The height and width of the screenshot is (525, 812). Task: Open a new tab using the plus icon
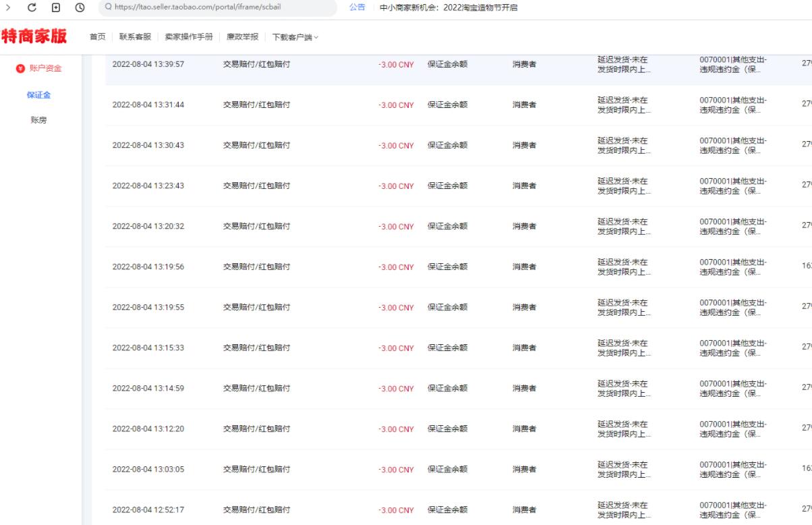[x=56, y=7]
